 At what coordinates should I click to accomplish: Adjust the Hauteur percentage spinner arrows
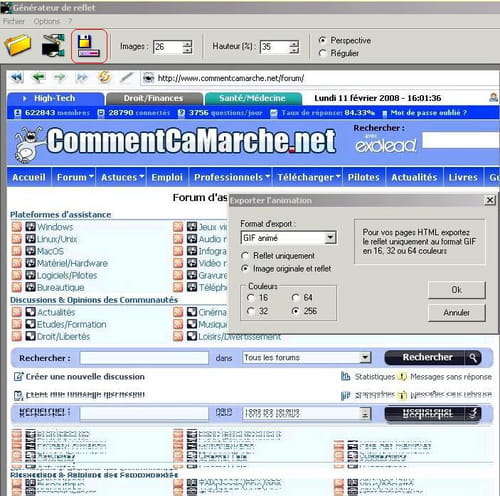coord(294,47)
